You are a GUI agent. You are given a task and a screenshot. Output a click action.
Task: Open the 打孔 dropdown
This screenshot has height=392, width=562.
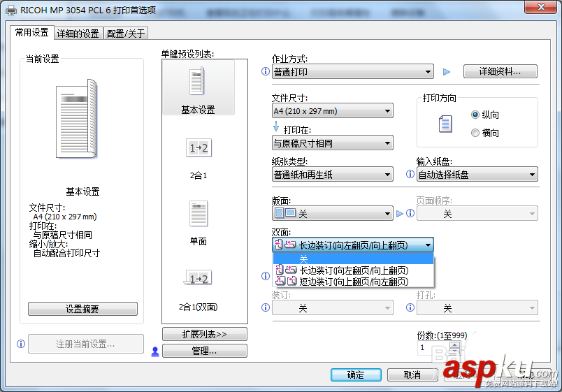tap(477, 307)
